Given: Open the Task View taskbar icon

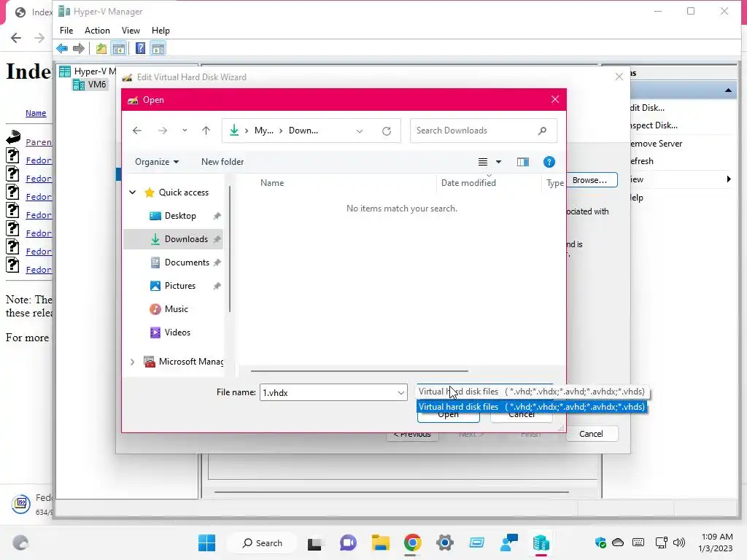Looking at the screenshot, I should pyautogui.click(x=314, y=542).
